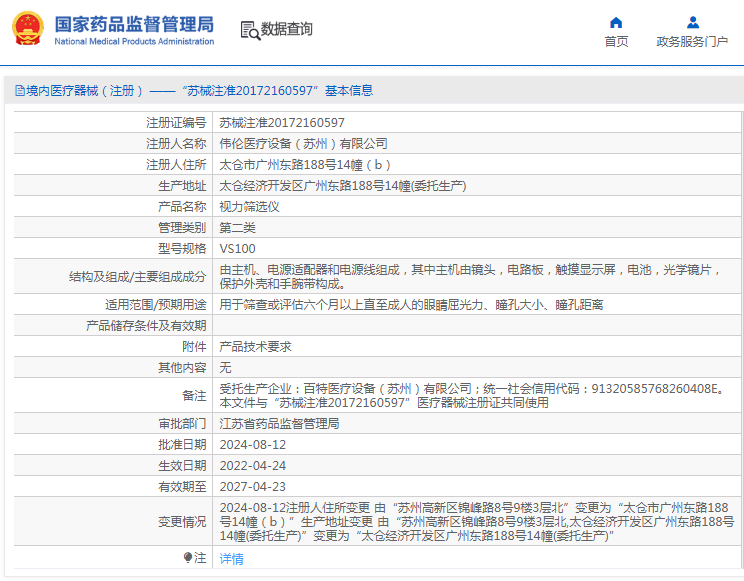Click the 首页 label
Image resolution: width=744 pixels, height=581 pixels.
(616, 42)
